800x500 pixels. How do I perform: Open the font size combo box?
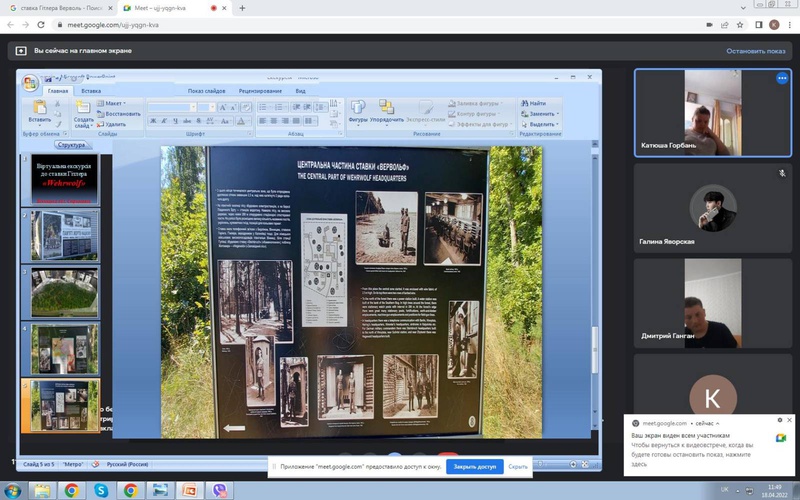point(207,107)
